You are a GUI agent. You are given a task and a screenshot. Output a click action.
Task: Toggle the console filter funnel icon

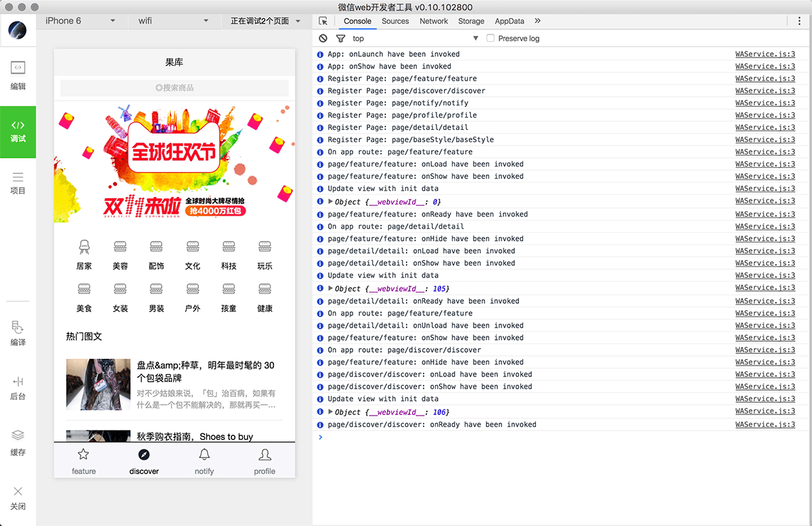pyautogui.click(x=340, y=39)
